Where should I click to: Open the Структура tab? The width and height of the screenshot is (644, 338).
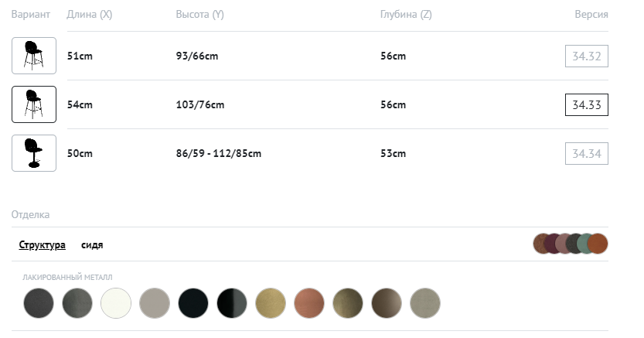43,245
